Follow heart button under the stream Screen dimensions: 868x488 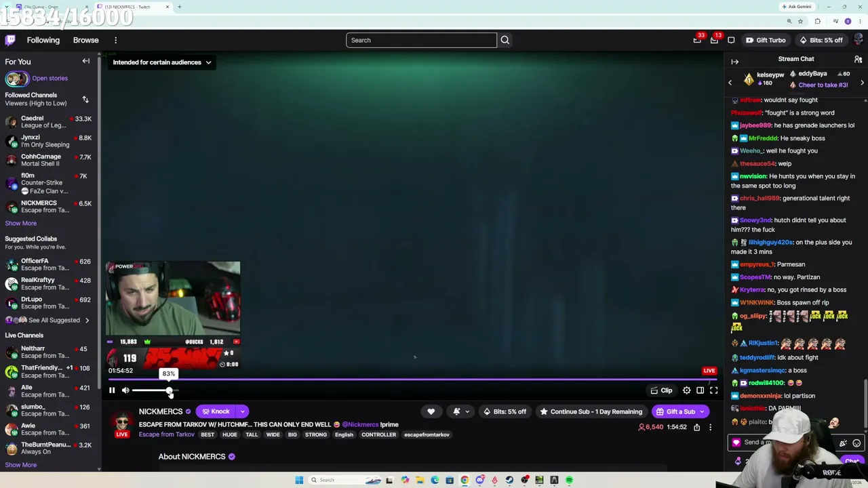tap(431, 411)
